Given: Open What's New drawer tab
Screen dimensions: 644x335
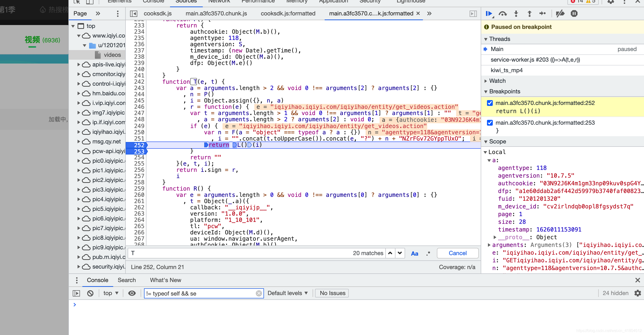Looking at the screenshot, I should [165, 280].
